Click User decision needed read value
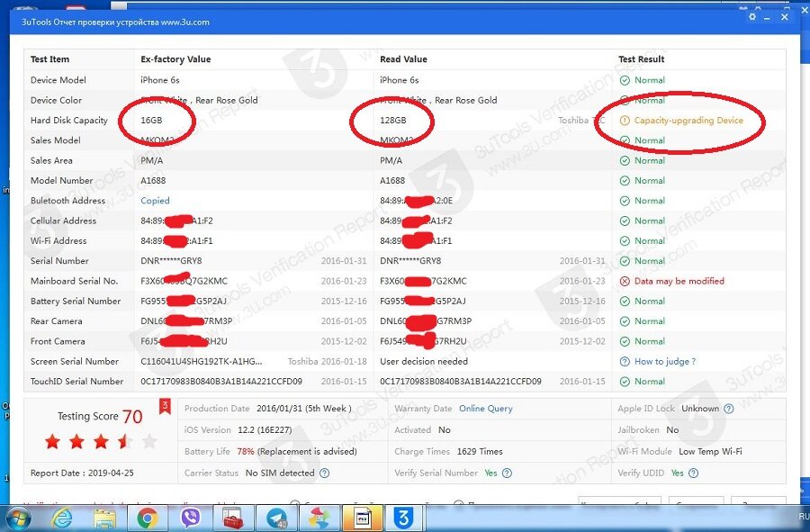This screenshot has height=532, width=810. [424, 362]
